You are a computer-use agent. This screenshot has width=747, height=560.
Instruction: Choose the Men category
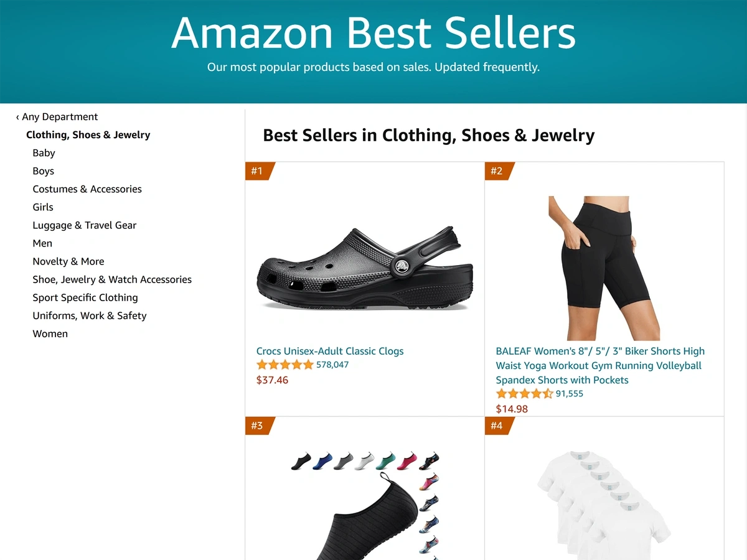coord(42,243)
